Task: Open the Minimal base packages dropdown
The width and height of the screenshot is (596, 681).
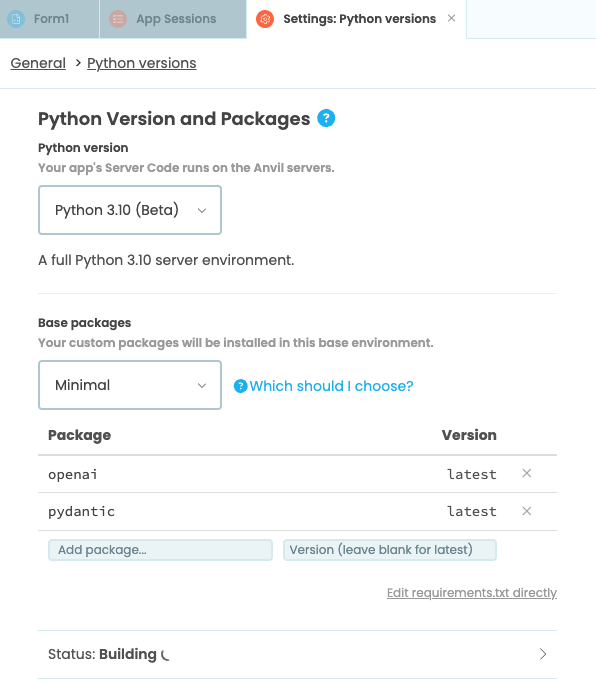Action: (x=130, y=385)
